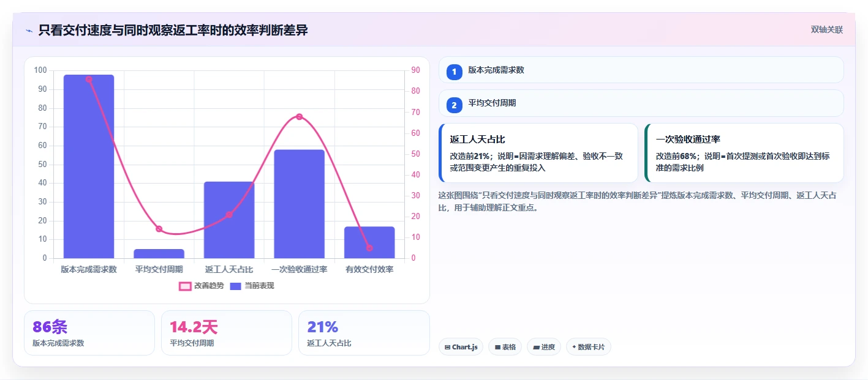Select the number 1 badge icon
868x380 pixels.
[x=454, y=72]
